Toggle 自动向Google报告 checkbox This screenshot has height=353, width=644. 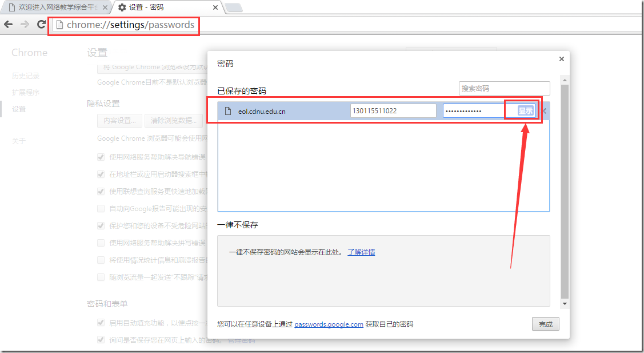pyautogui.click(x=101, y=209)
